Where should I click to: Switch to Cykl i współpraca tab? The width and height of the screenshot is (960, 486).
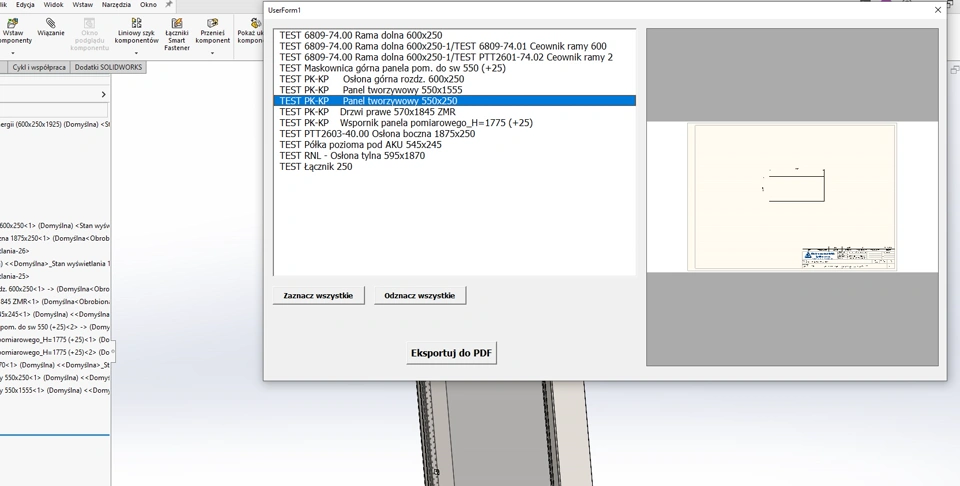tap(39, 67)
